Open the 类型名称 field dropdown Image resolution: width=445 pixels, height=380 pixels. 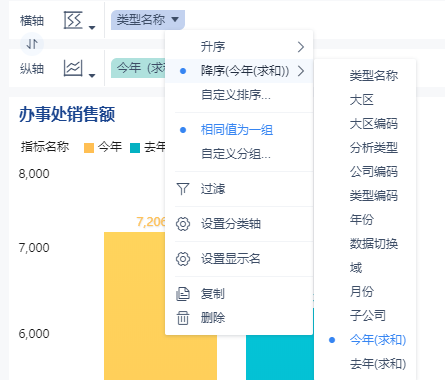pos(148,20)
